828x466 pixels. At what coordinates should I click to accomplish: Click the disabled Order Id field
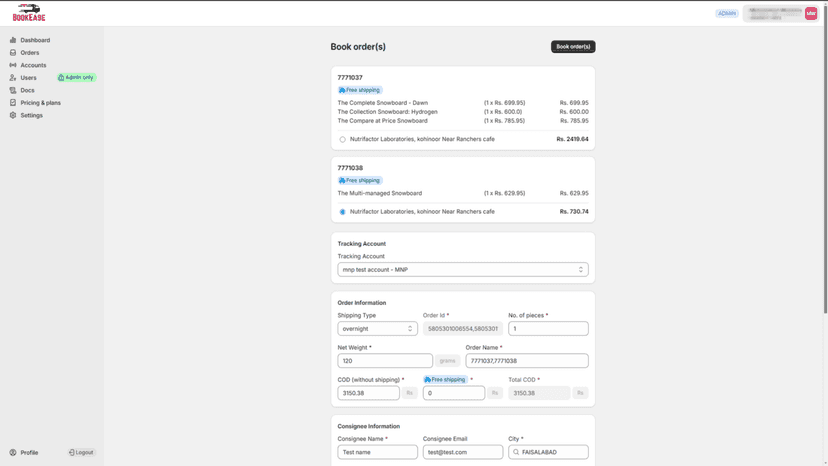[463, 329]
